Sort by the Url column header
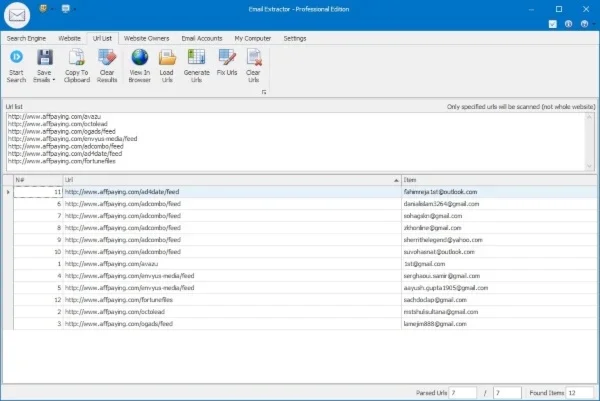This screenshot has width=600, height=401. 232,180
